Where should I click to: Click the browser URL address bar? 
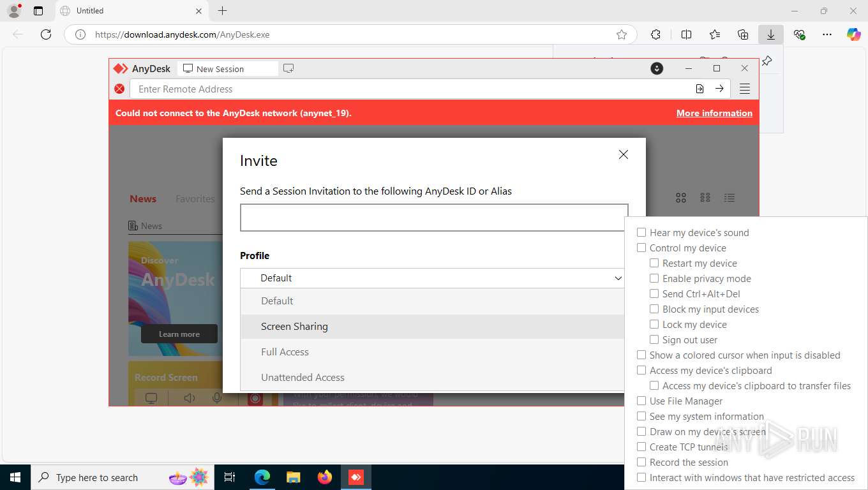(351, 34)
